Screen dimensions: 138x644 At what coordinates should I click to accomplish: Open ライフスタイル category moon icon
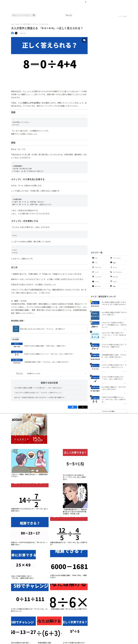click(x=111, y=272)
